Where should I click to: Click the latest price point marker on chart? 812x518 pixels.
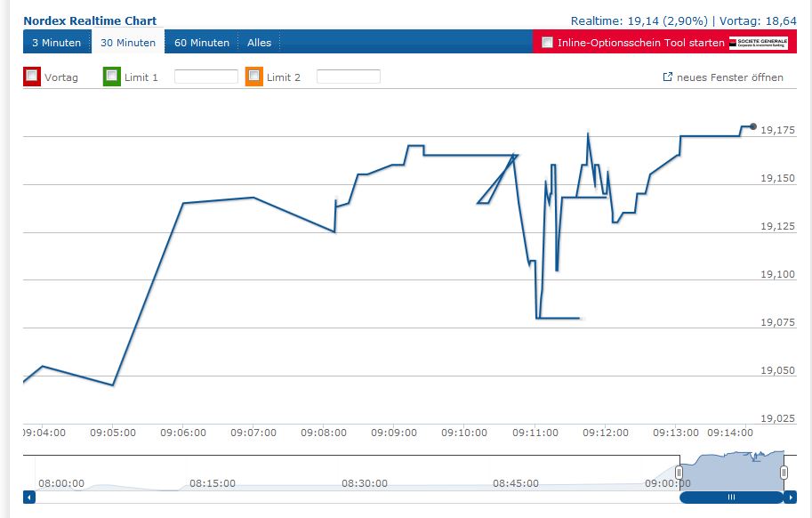coord(753,126)
